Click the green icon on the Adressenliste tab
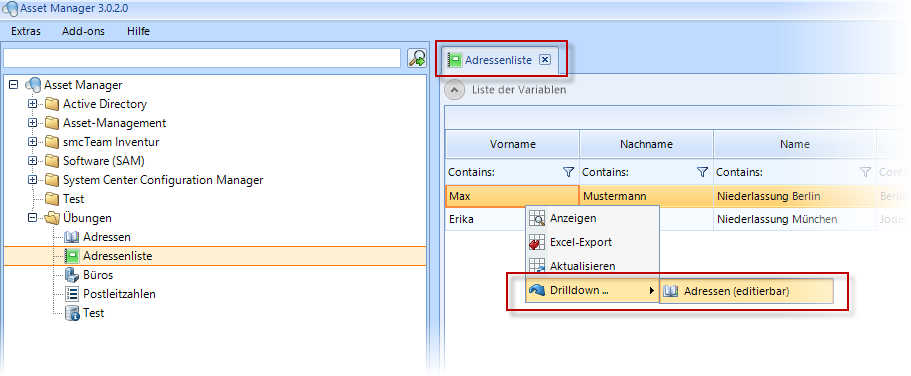The height and width of the screenshot is (376, 911). [x=454, y=60]
